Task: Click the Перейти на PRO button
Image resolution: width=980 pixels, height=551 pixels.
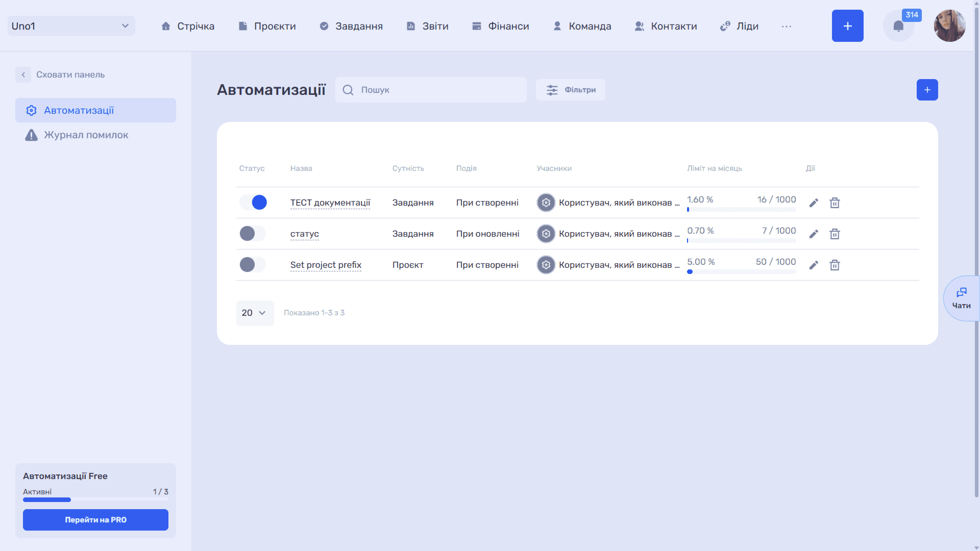Action: (95, 520)
